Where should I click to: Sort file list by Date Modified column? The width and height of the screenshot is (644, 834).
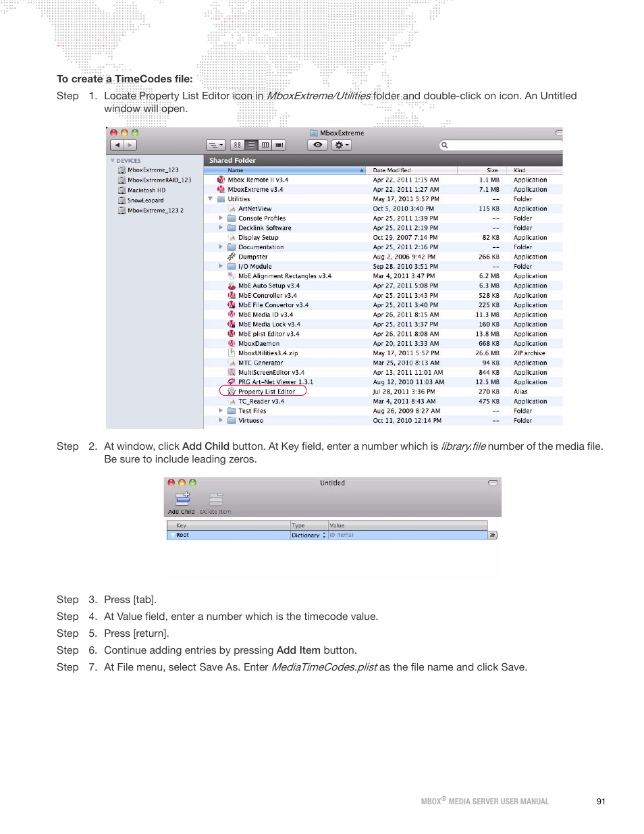point(412,170)
